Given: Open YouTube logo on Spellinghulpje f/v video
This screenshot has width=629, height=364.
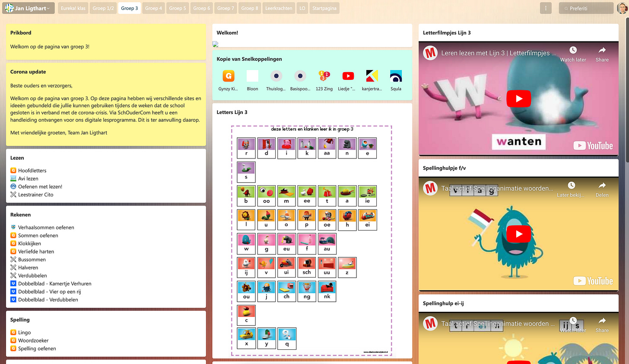Looking at the screenshot, I should tap(593, 281).
